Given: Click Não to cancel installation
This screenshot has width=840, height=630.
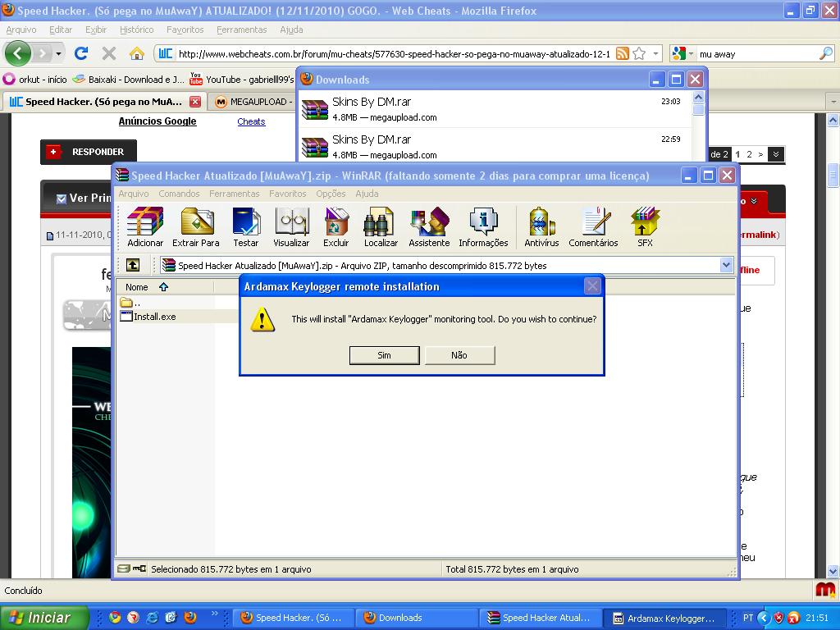Looking at the screenshot, I should [459, 355].
